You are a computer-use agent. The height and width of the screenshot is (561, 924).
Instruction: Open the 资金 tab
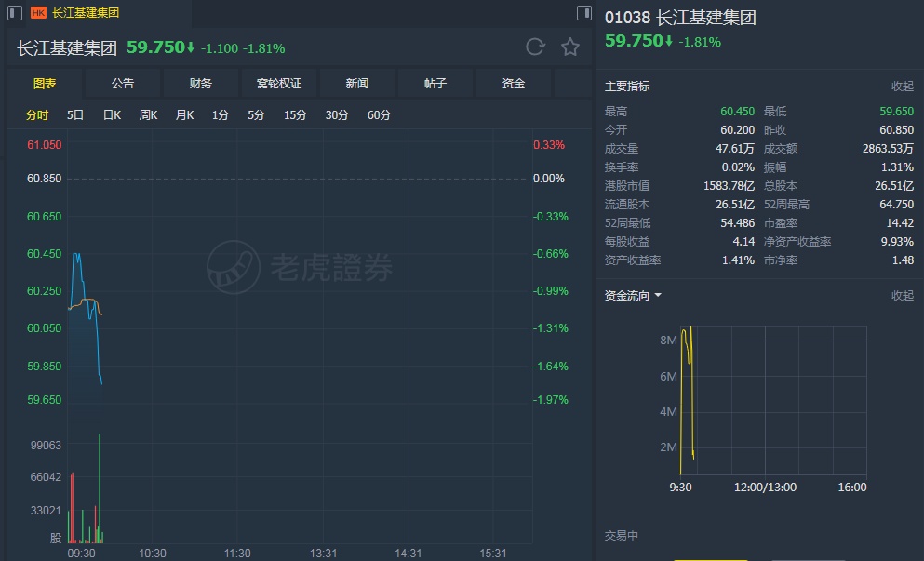pos(514,84)
